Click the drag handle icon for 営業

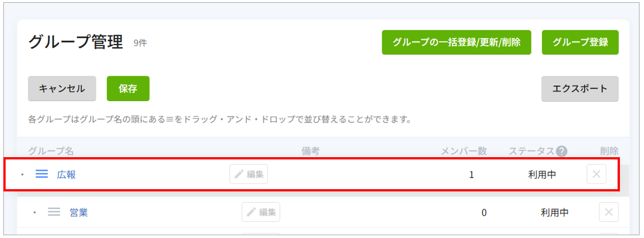tap(54, 212)
